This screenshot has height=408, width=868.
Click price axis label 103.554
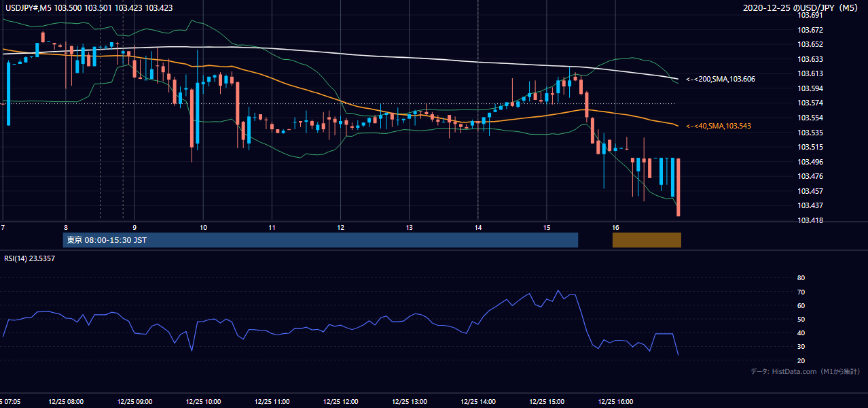(810, 118)
